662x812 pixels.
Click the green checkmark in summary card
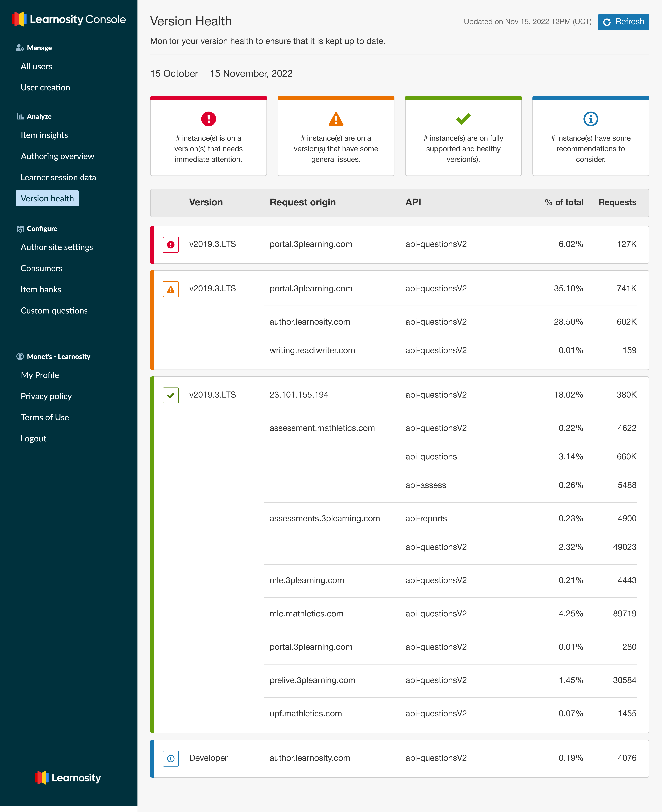tap(463, 119)
